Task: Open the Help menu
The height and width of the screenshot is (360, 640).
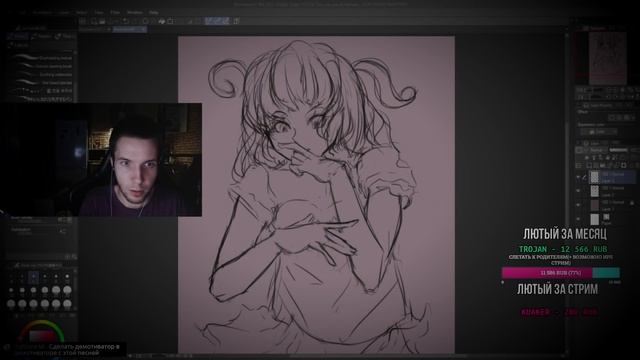Action: point(153,13)
